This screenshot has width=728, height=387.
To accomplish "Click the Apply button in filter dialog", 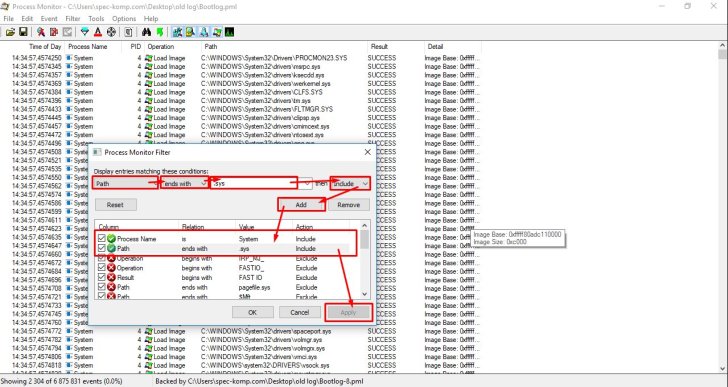I will click(x=348, y=312).
